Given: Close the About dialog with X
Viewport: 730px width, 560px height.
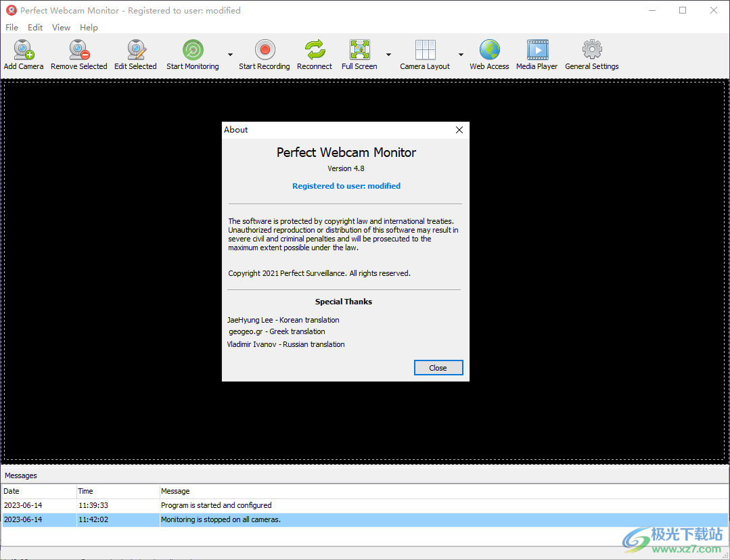Looking at the screenshot, I should [459, 130].
